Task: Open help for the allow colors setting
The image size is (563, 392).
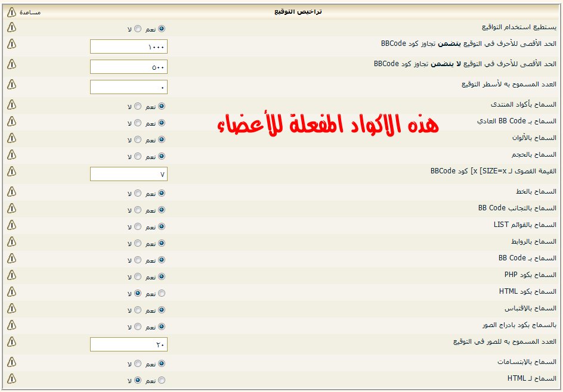Action: [x=11, y=138]
